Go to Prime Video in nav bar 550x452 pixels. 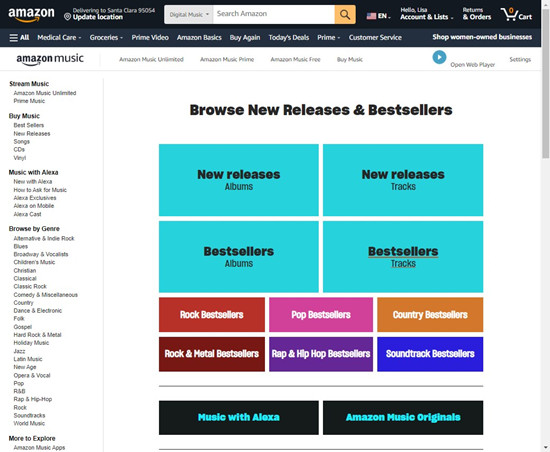150,38
